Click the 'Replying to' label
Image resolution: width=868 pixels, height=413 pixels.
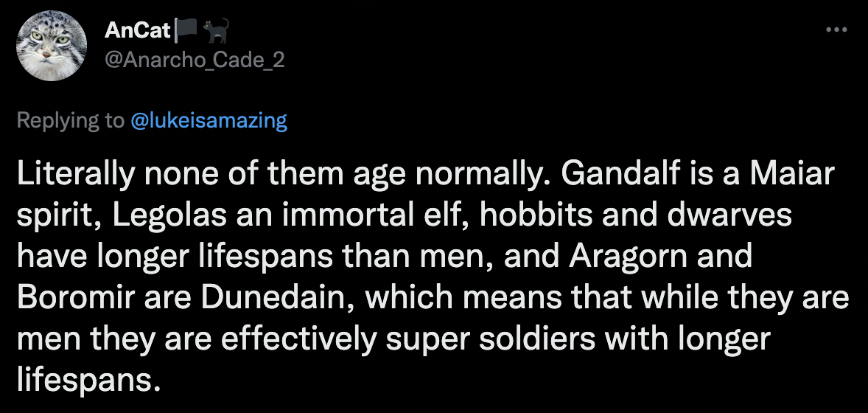pos(71,119)
